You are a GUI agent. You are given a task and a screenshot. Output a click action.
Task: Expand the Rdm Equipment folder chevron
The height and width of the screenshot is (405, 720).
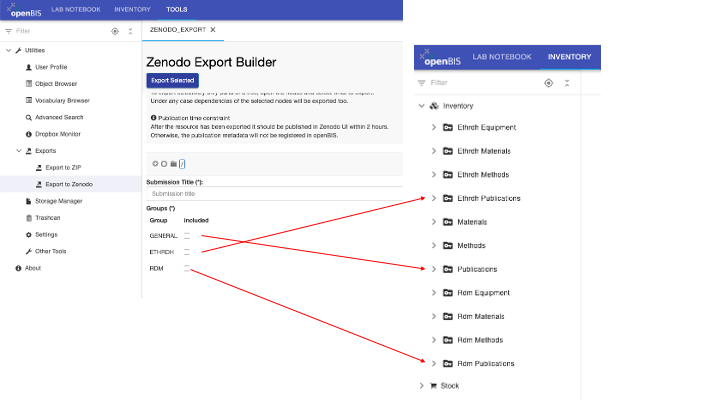click(x=434, y=293)
